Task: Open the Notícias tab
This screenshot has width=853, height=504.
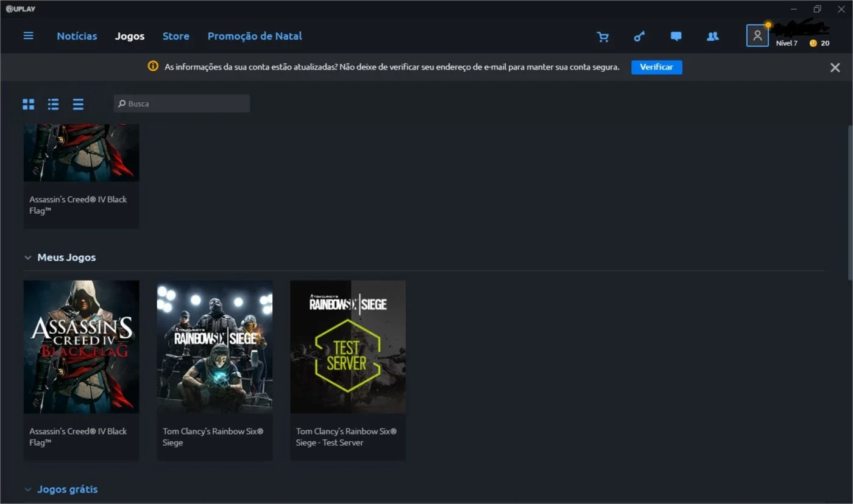Action: pyautogui.click(x=77, y=36)
